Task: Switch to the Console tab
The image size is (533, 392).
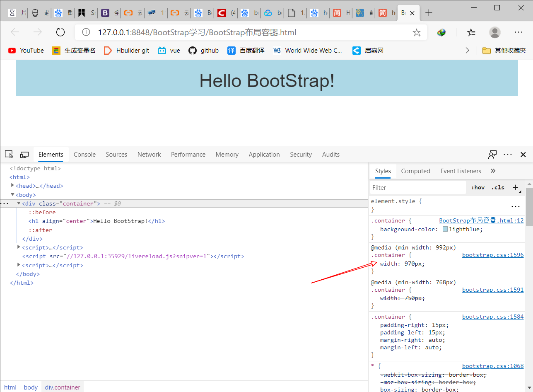Action: point(84,155)
